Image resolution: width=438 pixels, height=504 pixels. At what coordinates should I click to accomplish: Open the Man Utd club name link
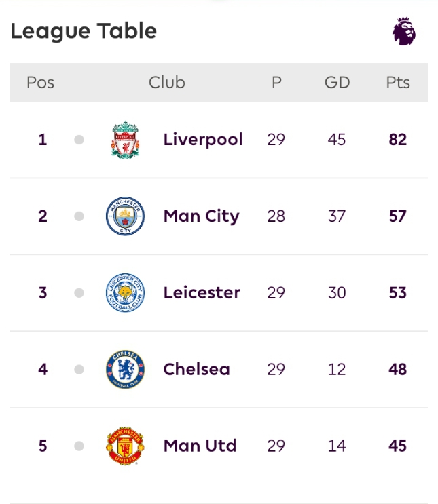tap(200, 446)
